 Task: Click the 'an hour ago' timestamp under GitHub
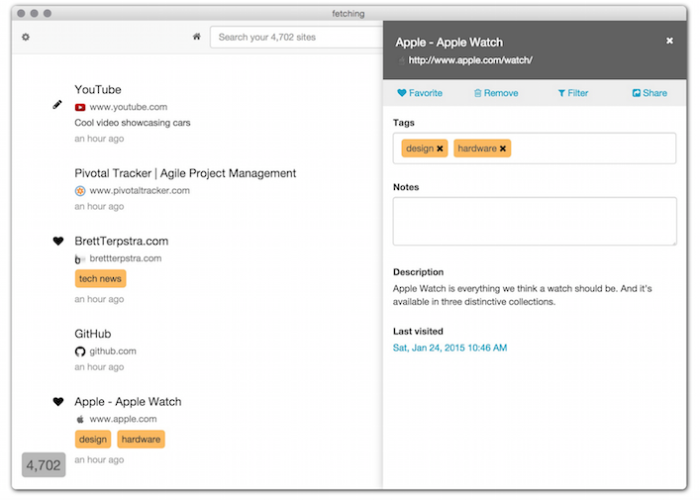[x=99, y=367]
